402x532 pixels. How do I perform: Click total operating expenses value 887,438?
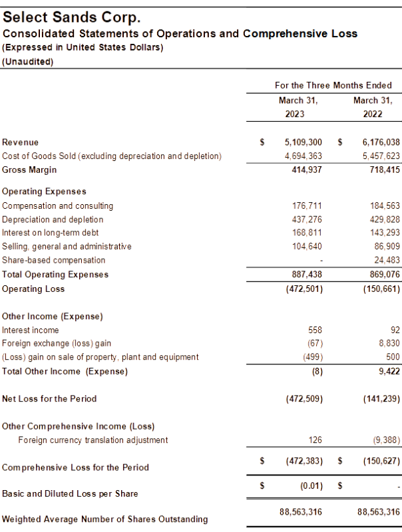(x=307, y=275)
